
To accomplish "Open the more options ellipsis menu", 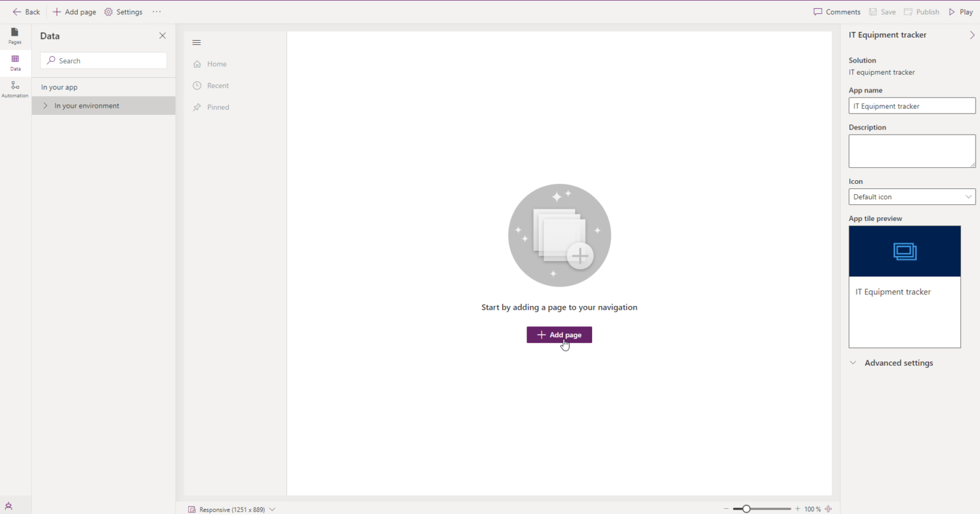I will coord(156,12).
